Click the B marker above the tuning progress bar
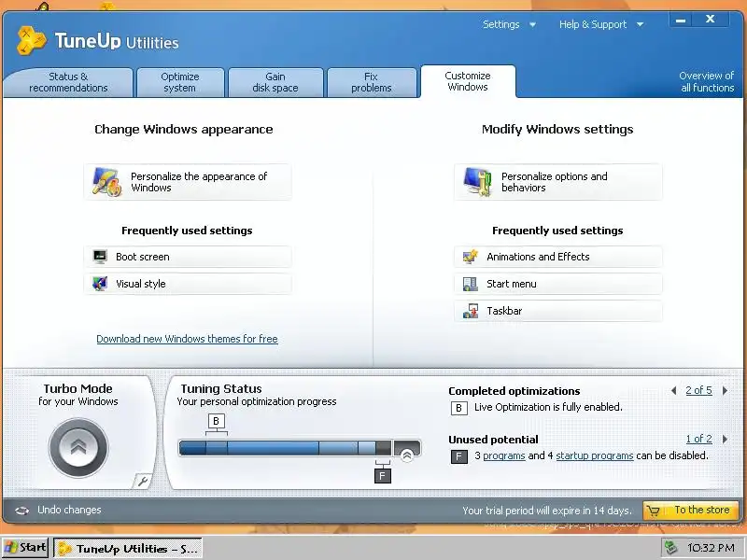This screenshot has width=747, height=560. click(x=217, y=421)
